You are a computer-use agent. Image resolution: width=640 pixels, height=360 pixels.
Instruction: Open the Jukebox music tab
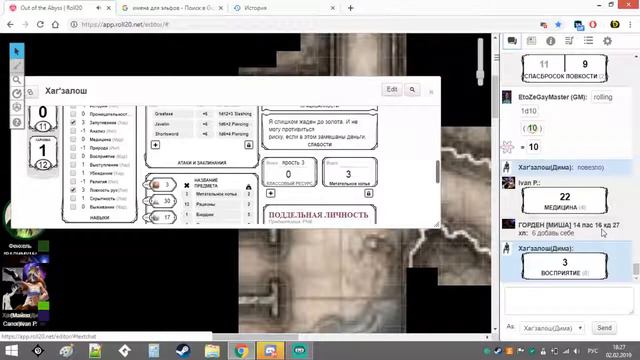coord(569,41)
